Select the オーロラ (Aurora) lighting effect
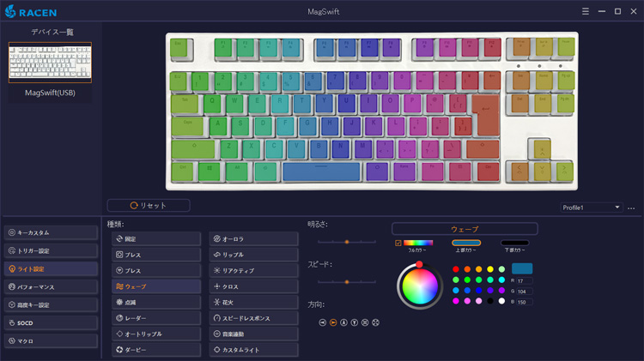The width and height of the screenshot is (644, 361). [x=251, y=238]
